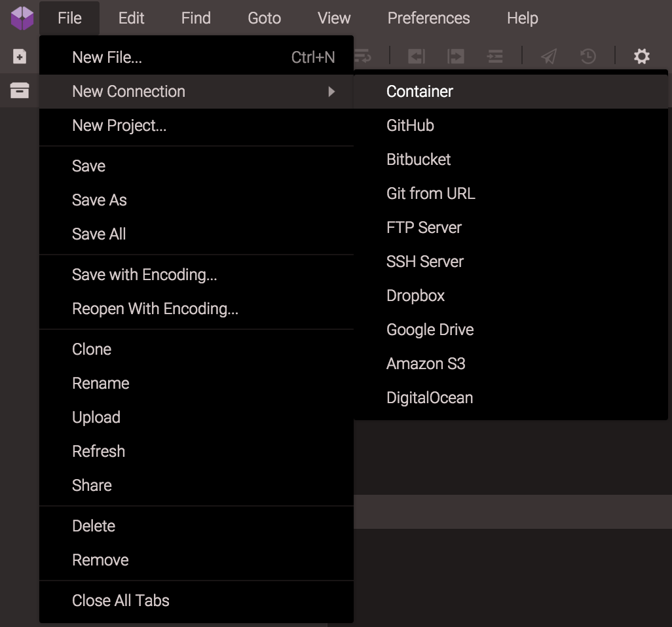Open the View menu
Image resolution: width=672 pixels, height=627 pixels.
(x=334, y=18)
